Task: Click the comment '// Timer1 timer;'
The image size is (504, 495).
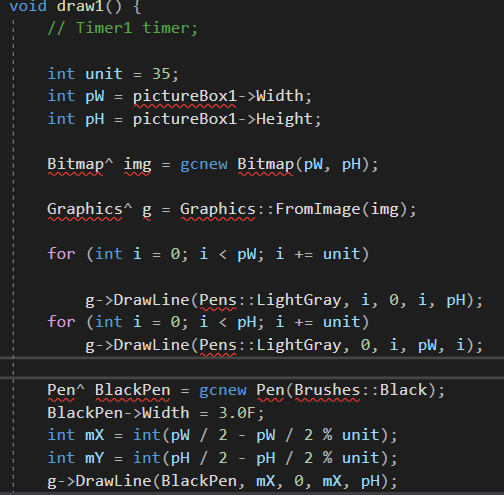Action: point(123,28)
